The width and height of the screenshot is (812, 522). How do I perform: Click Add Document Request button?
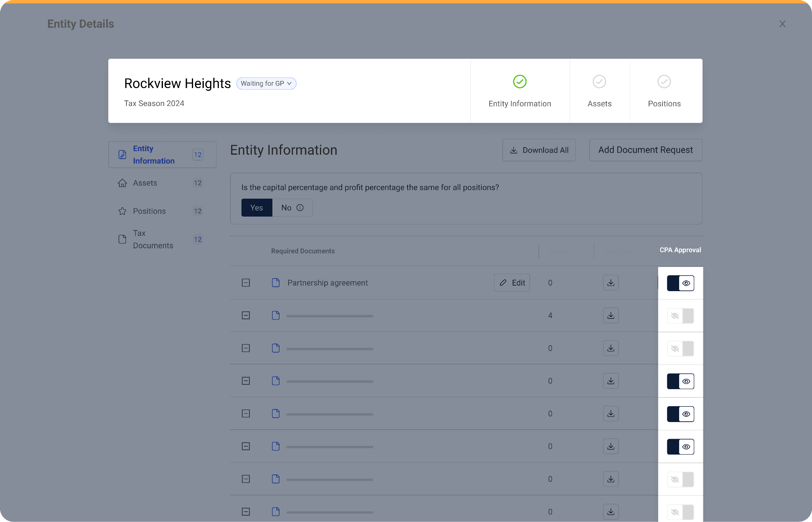[645, 150]
